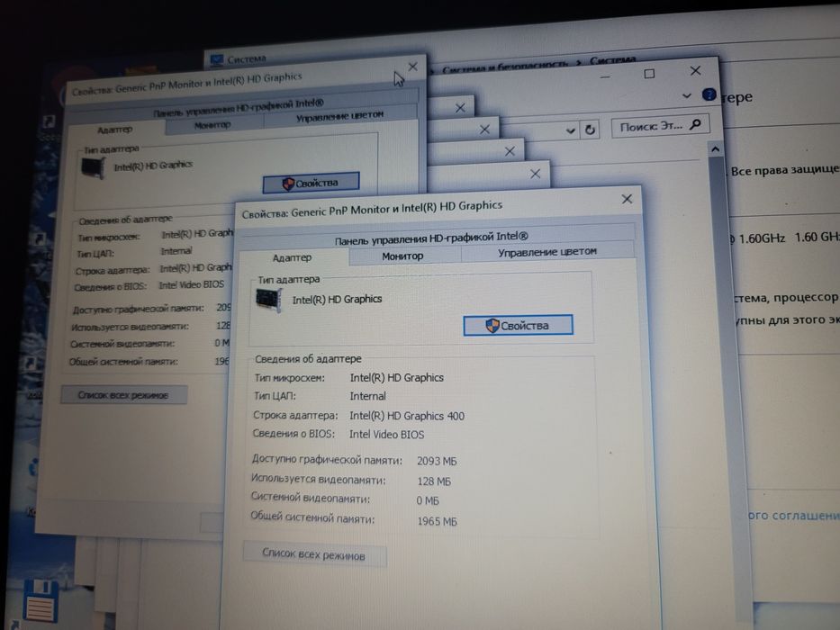The width and height of the screenshot is (840, 630).
Task: Open Управление цветом tab in back dialog
Action: click(340, 115)
